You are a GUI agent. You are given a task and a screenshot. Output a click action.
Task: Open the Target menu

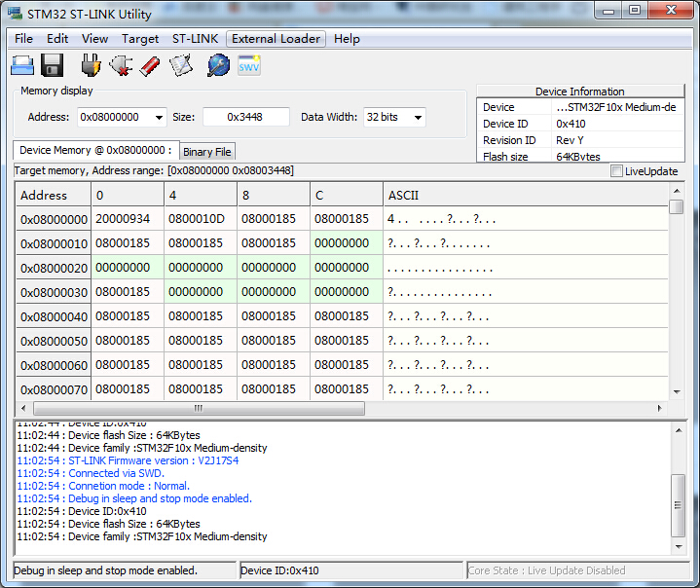click(x=140, y=39)
